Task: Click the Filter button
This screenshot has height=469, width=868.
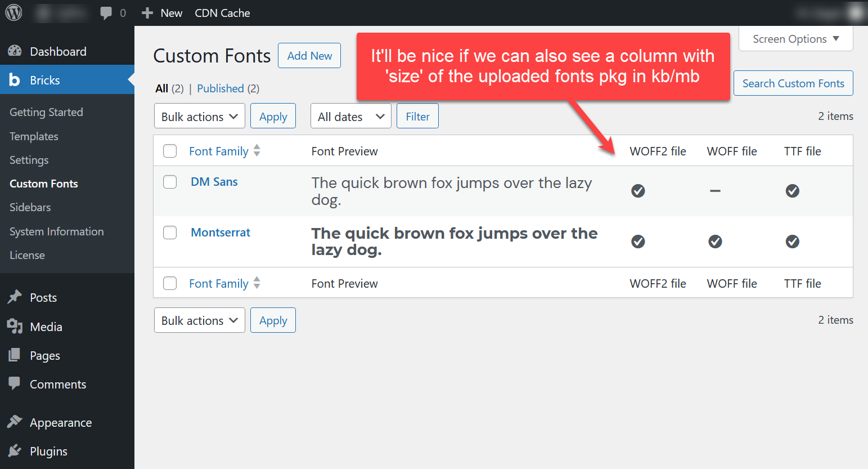Action: 417,116
